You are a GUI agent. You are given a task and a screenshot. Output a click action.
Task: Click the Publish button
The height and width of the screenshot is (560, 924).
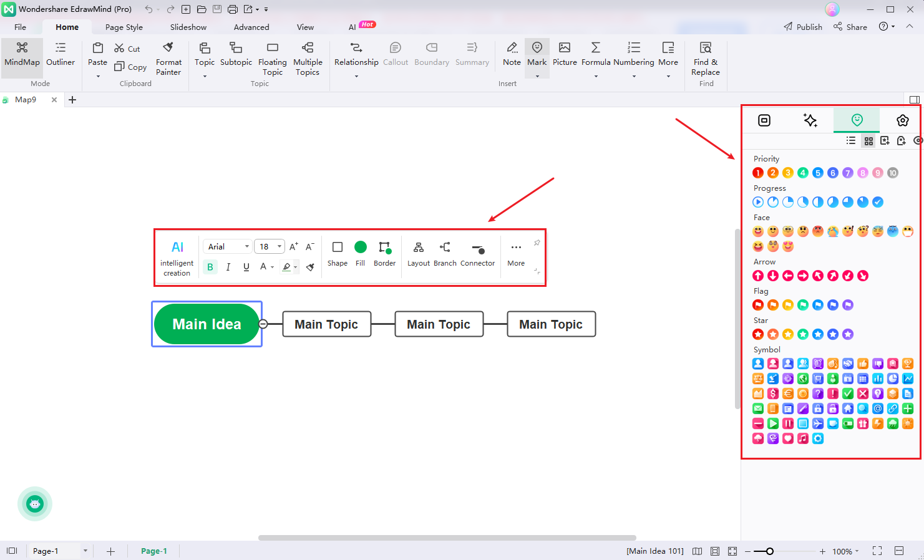[x=803, y=27]
